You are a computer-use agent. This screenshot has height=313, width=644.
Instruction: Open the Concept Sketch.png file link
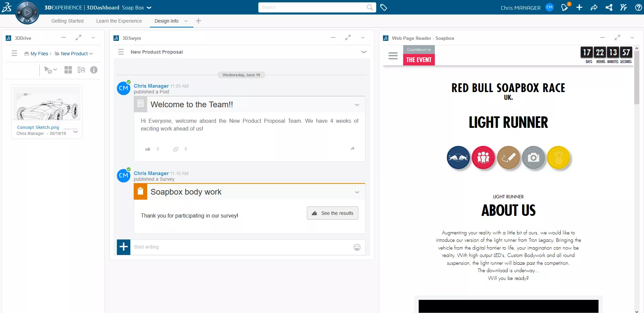38,127
